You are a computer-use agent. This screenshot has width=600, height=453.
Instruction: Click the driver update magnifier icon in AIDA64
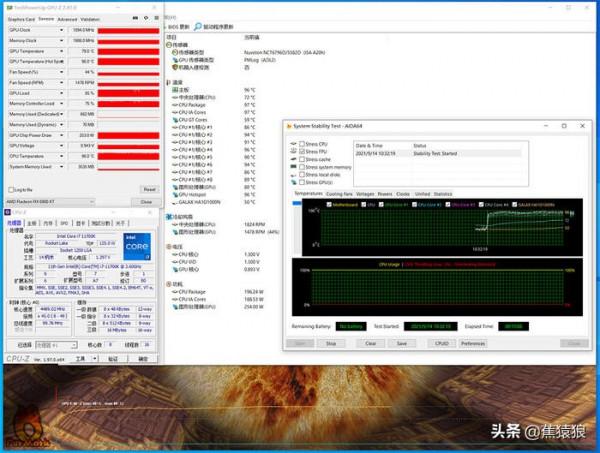coord(198,26)
